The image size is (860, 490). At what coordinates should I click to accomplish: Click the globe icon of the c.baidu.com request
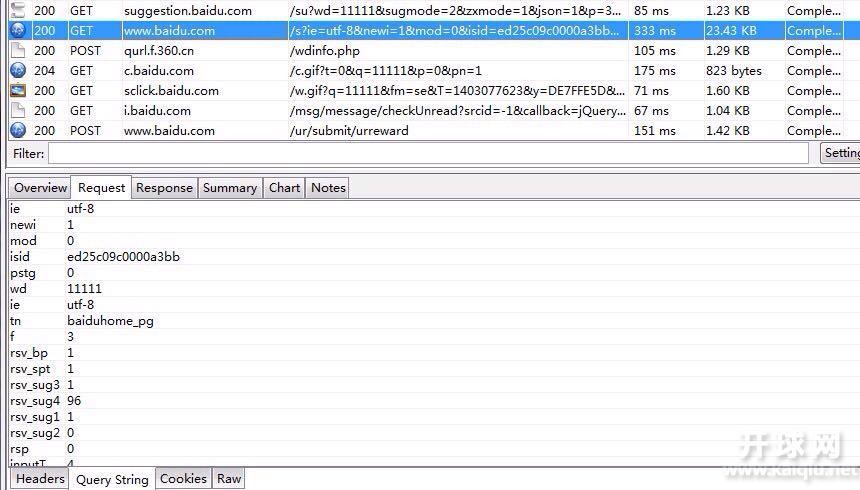point(18,70)
